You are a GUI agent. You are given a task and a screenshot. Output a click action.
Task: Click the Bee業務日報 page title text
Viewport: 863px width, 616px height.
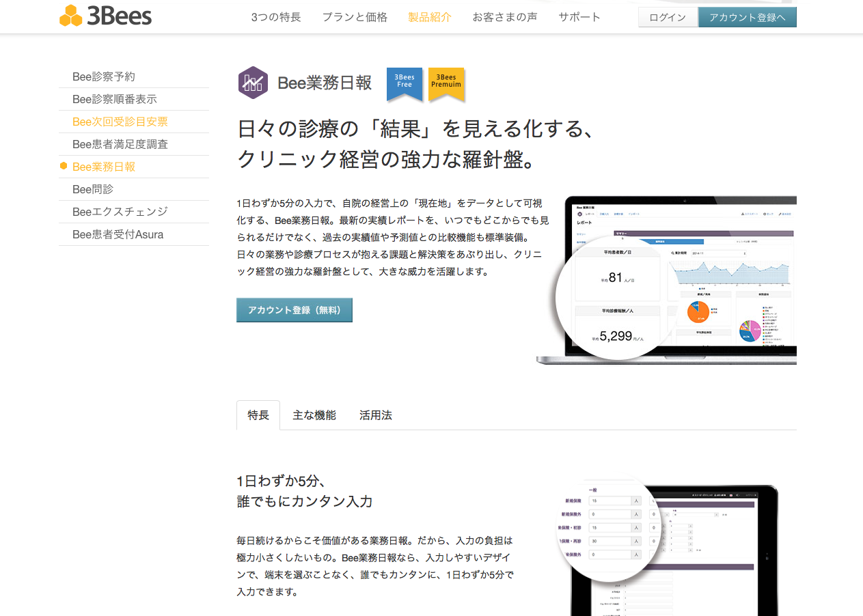pyautogui.click(x=325, y=83)
